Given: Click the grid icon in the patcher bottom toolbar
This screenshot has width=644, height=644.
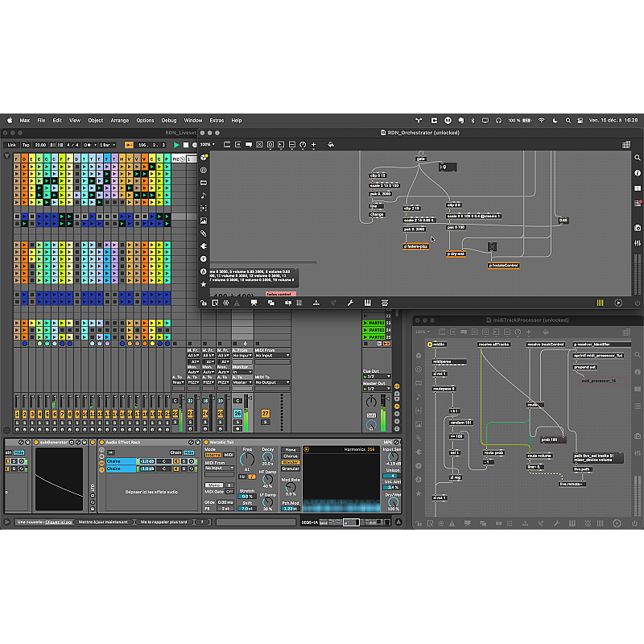Looking at the screenshot, I should (299, 303).
